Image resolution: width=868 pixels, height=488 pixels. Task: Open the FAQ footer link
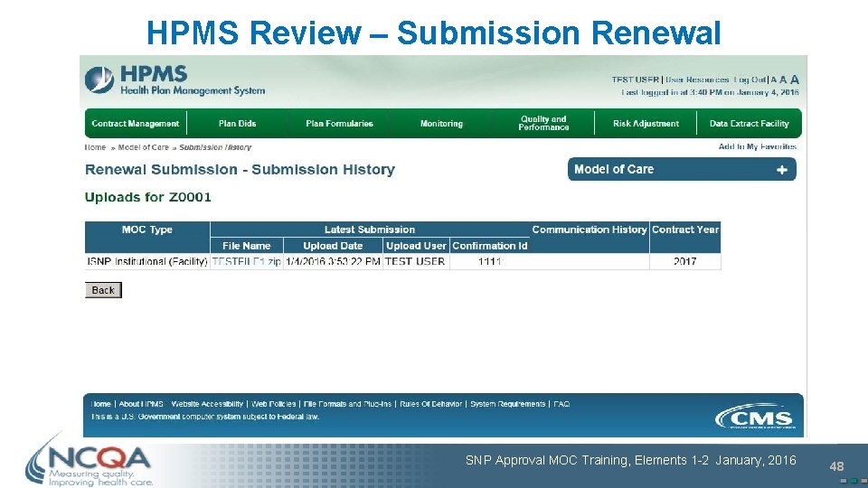tap(561, 404)
